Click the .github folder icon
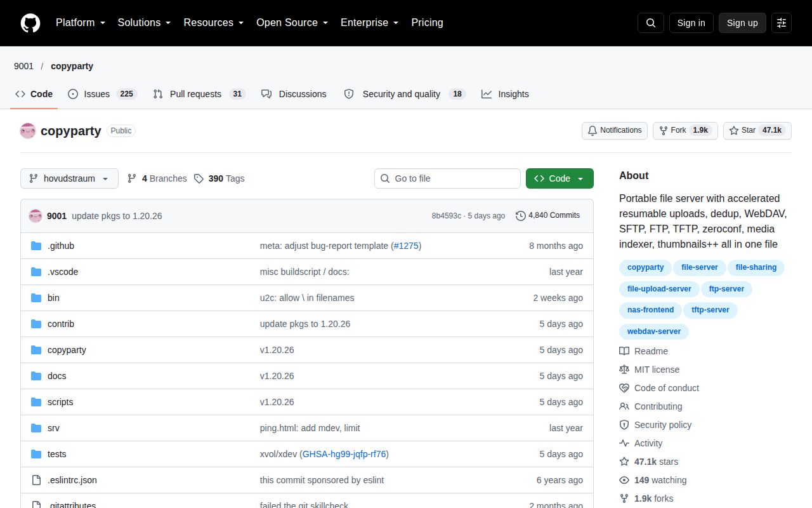The image size is (812, 508). click(x=36, y=246)
